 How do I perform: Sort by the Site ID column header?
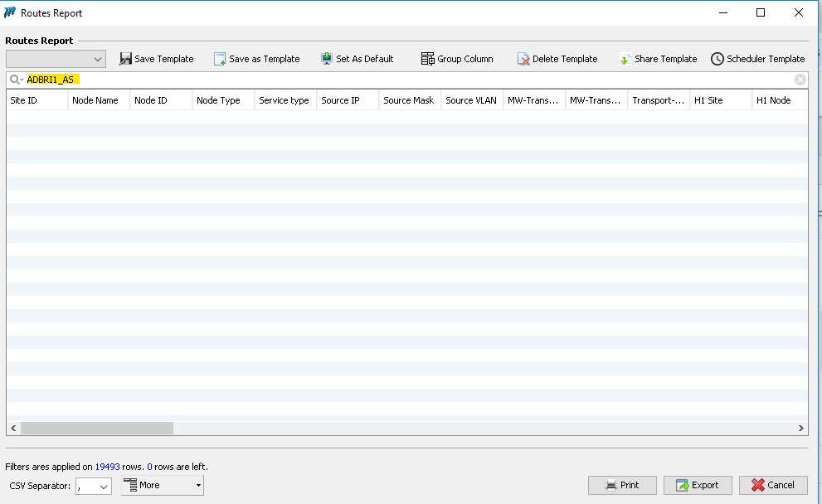pyautogui.click(x=36, y=100)
